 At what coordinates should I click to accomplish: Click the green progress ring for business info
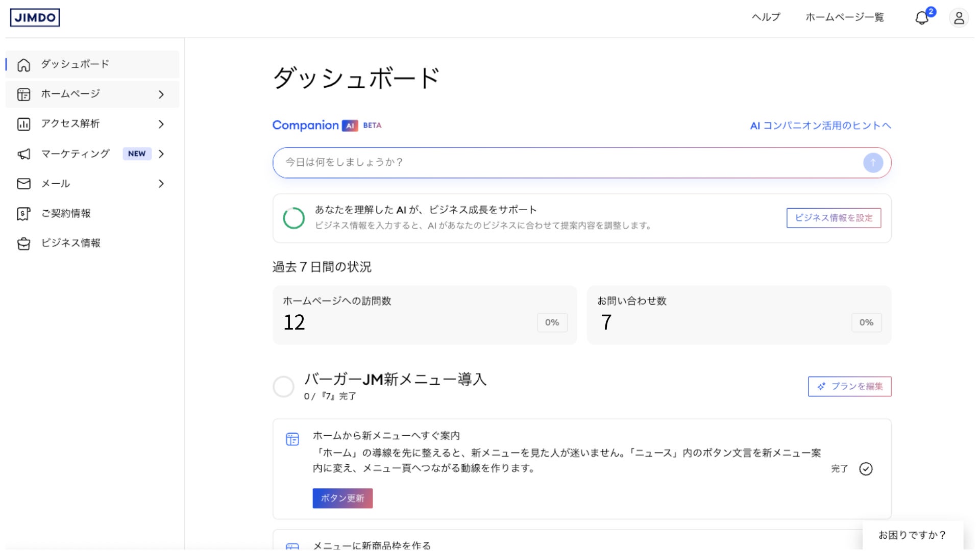pyautogui.click(x=294, y=218)
